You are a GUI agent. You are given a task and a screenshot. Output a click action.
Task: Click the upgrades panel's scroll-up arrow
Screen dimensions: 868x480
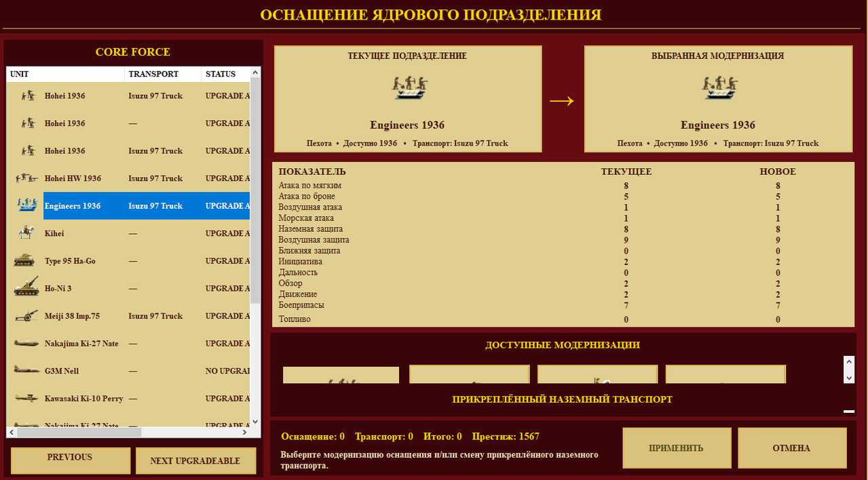click(849, 362)
